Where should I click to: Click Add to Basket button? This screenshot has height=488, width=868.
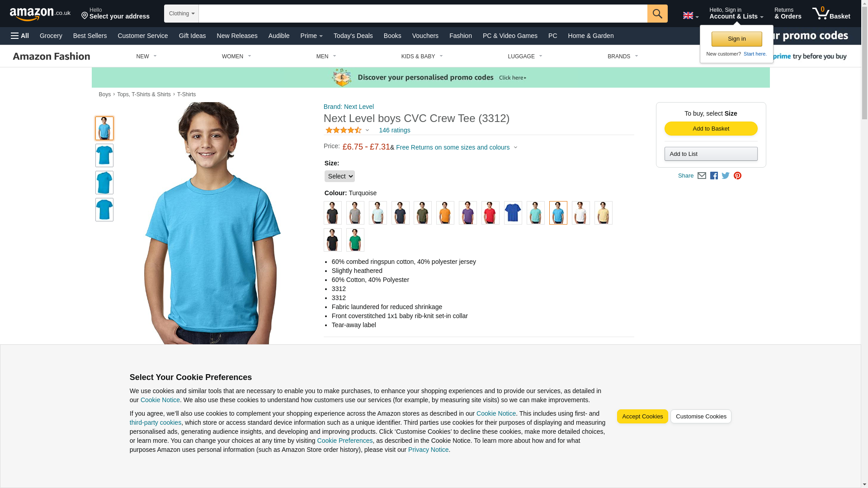point(711,129)
